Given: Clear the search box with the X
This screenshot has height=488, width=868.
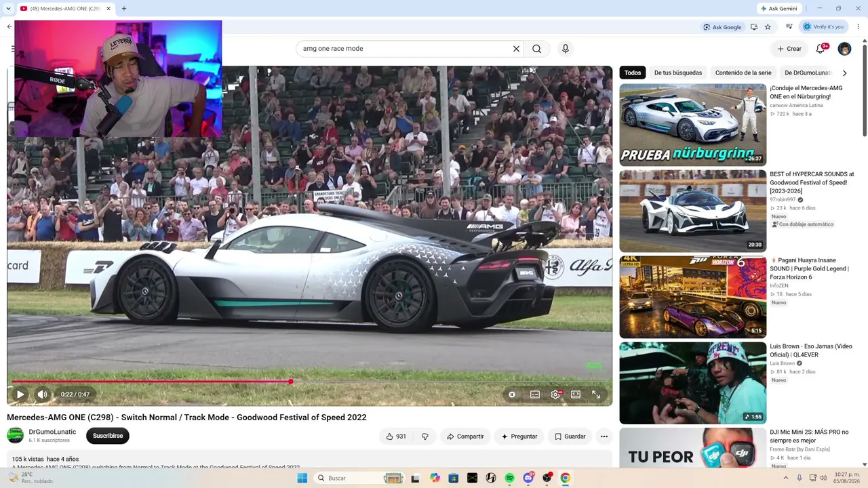Looking at the screenshot, I should point(516,49).
